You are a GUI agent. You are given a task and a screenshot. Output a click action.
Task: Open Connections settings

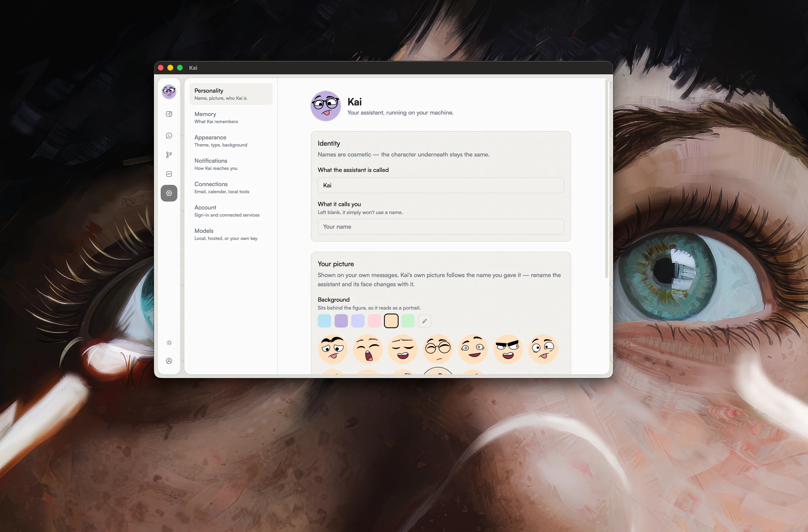pyautogui.click(x=231, y=188)
